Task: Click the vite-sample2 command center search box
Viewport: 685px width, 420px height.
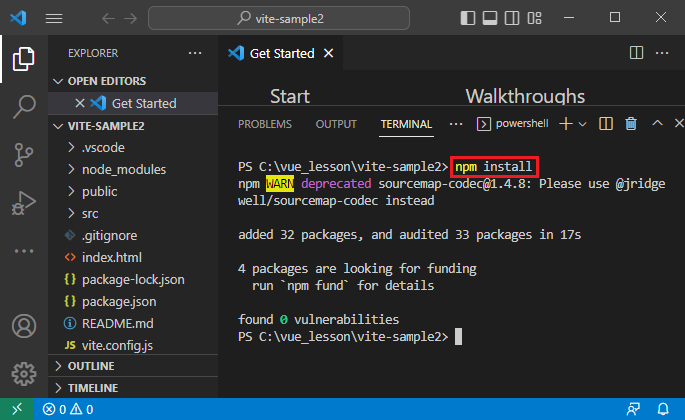Action: [279, 18]
